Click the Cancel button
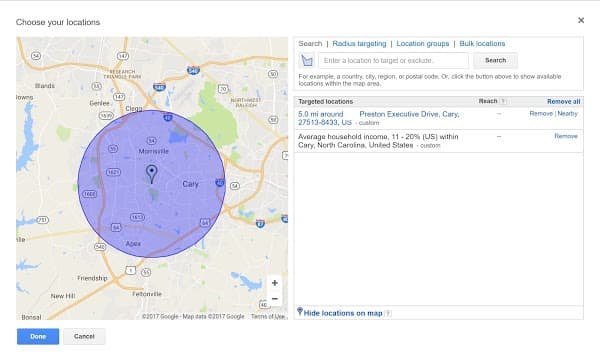 pyautogui.click(x=84, y=336)
